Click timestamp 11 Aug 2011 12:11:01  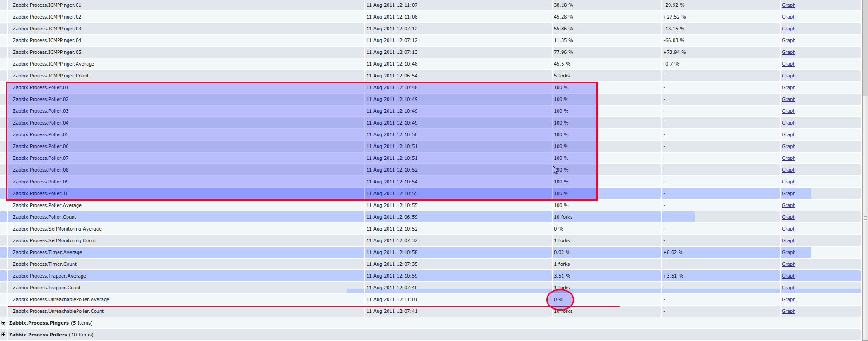pos(392,299)
